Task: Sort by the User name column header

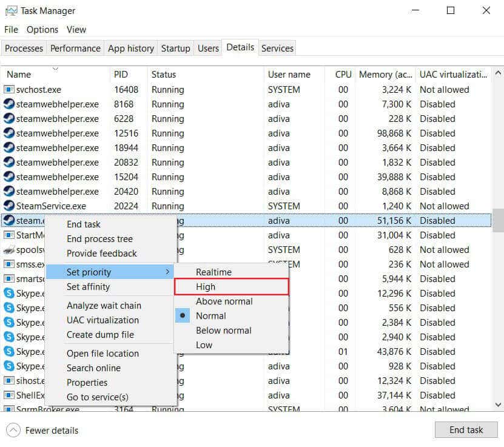Action: tap(294, 74)
